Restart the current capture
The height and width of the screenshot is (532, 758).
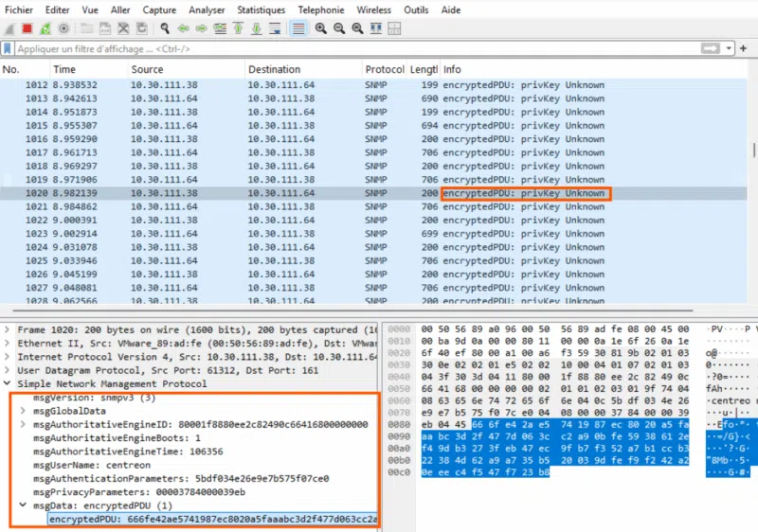45,28
